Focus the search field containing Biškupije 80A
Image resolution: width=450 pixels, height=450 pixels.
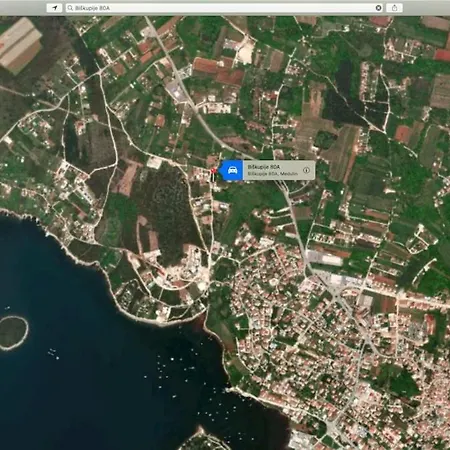click(x=224, y=8)
